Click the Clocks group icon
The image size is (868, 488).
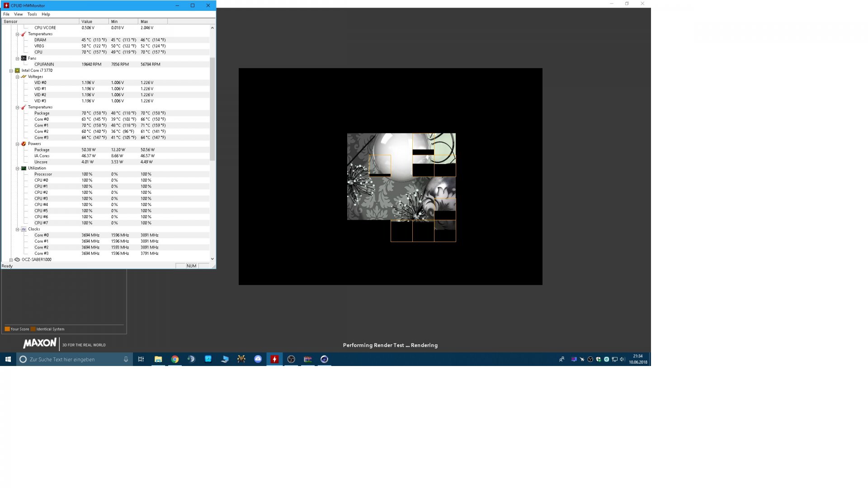(24, 229)
